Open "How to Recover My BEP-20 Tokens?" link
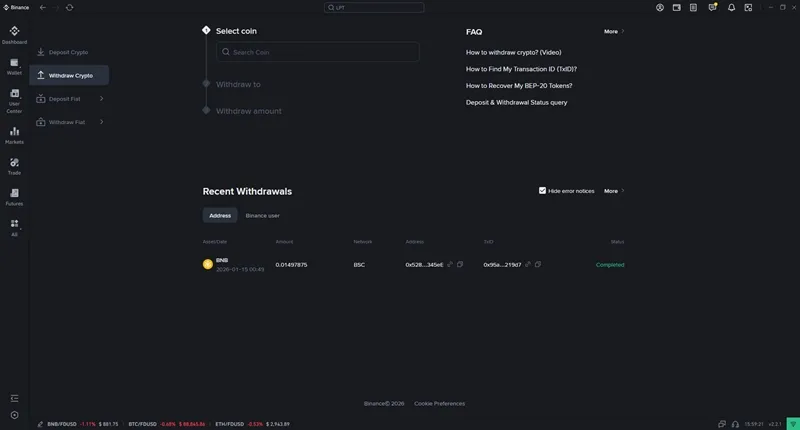Viewport: 800px width, 430px height. tap(519, 85)
